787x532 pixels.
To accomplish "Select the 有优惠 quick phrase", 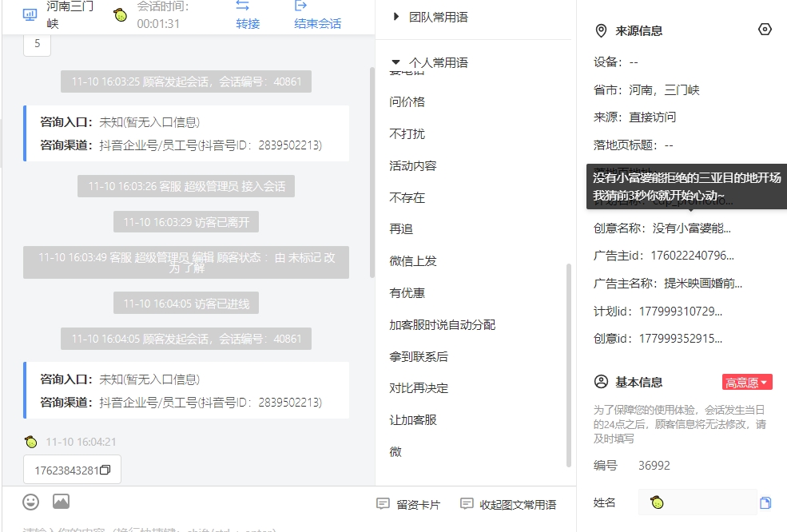I will tap(407, 292).
